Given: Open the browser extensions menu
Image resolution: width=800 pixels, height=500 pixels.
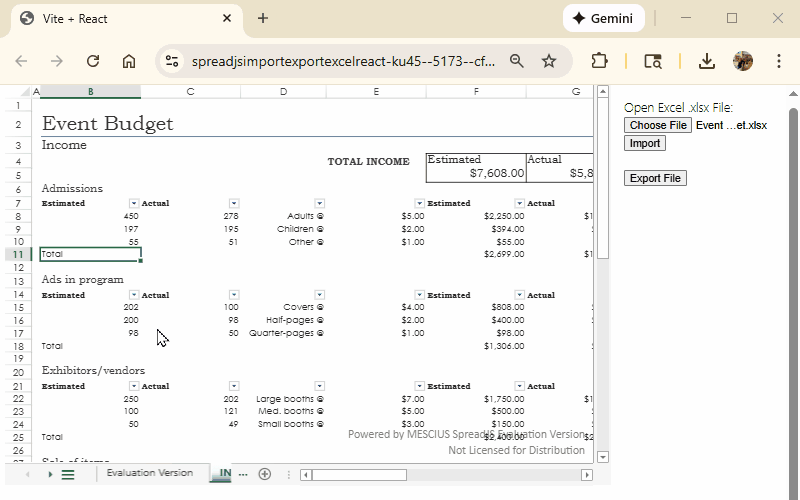Looking at the screenshot, I should point(600,61).
